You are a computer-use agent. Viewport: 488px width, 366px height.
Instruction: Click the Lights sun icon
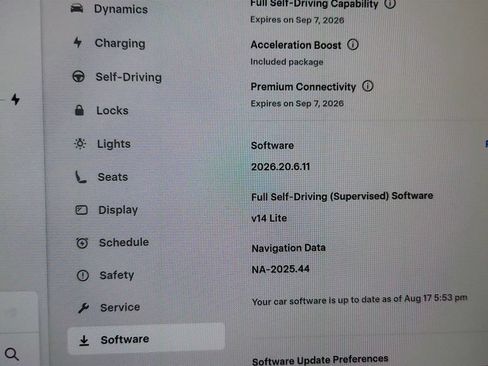click(x=80, y=144)
